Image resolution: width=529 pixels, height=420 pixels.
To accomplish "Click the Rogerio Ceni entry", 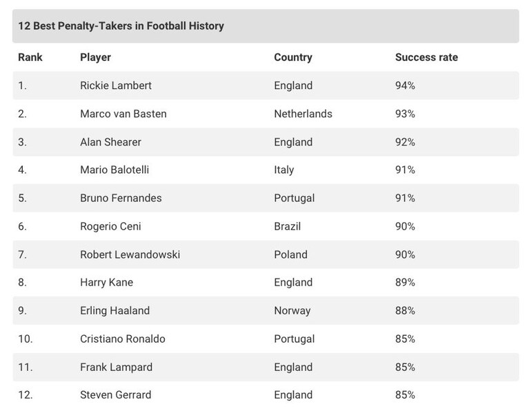I will point(110,226).
